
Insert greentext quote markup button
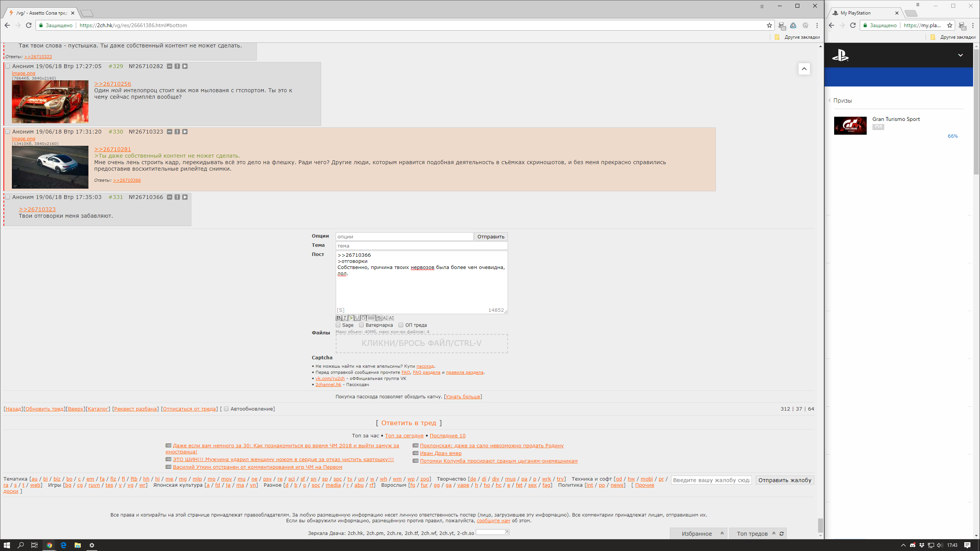click(351, 318)
